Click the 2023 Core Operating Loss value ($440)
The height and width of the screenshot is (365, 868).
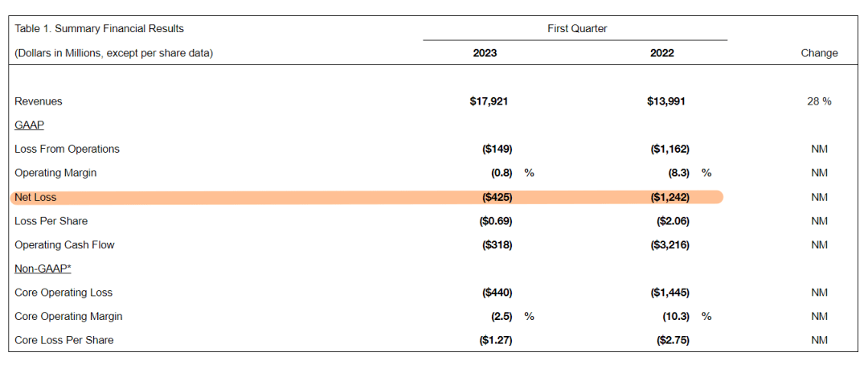[x=496, y=293]
